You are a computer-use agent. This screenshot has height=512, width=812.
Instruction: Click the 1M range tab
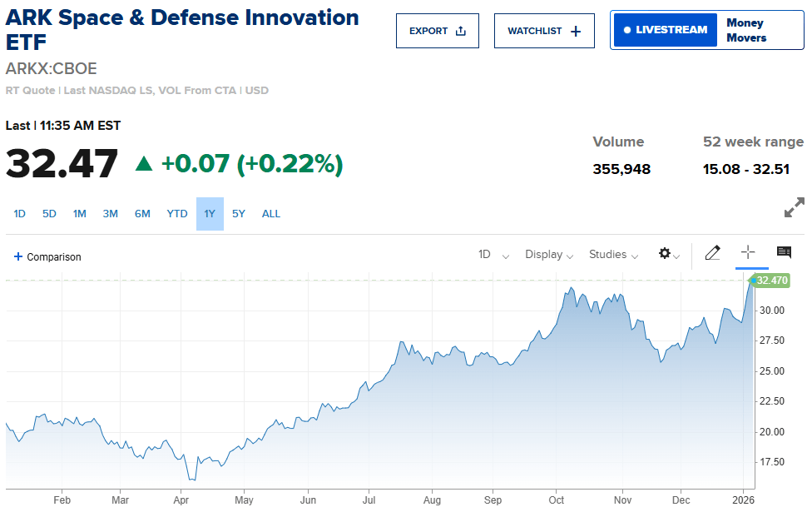(80, 214)
